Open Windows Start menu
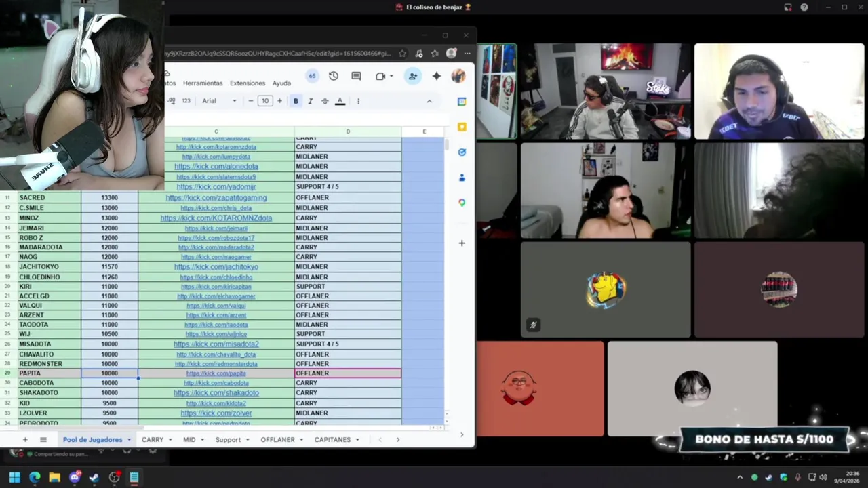Viewport: 868px width, 488px height. click(x=14, y=477)
